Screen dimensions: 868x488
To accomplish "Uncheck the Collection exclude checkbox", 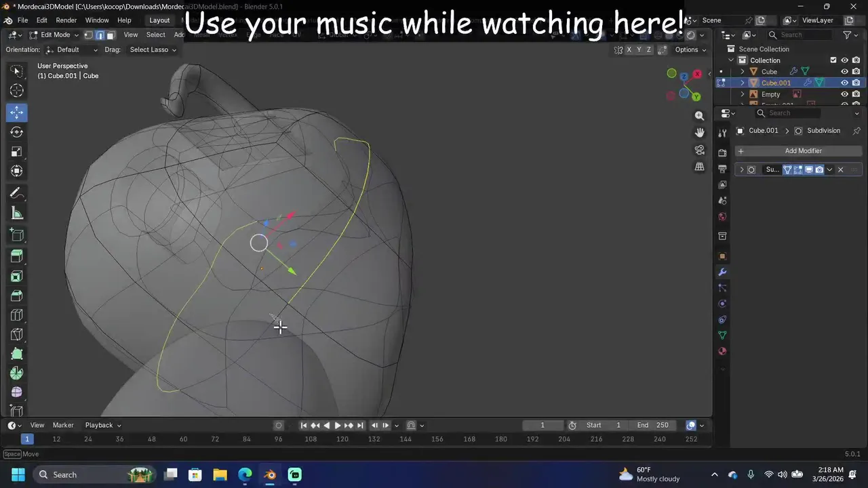I will (833, 60).
